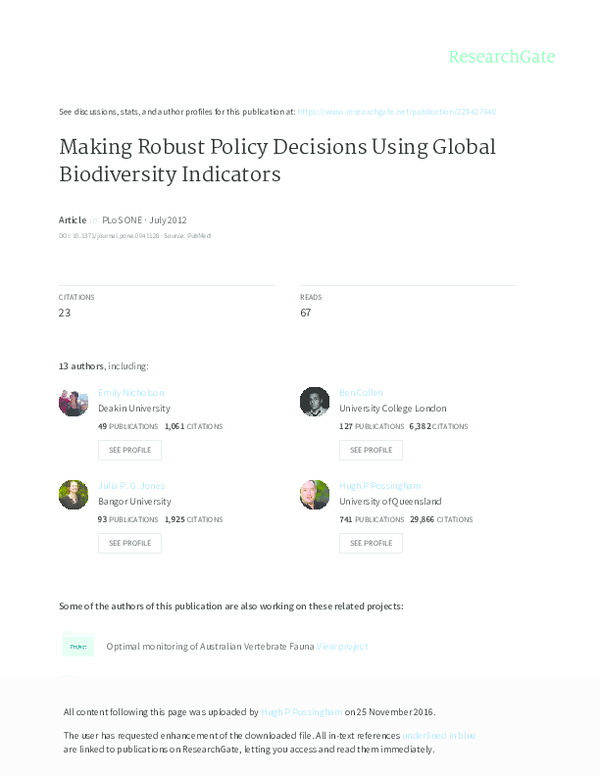The width and height of the screenshot is (600, 776).
Task: Click the citations count 23
Action: coord(64,313)
